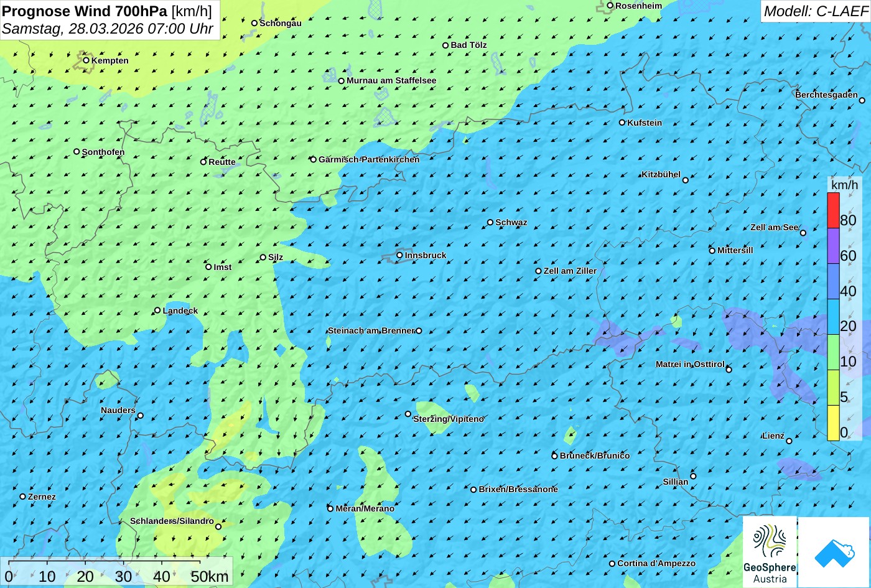Click the 'Garmisch-Partenkirchen' label
The height and width of the screenshot is (588, 871).
tap(369, 159)
